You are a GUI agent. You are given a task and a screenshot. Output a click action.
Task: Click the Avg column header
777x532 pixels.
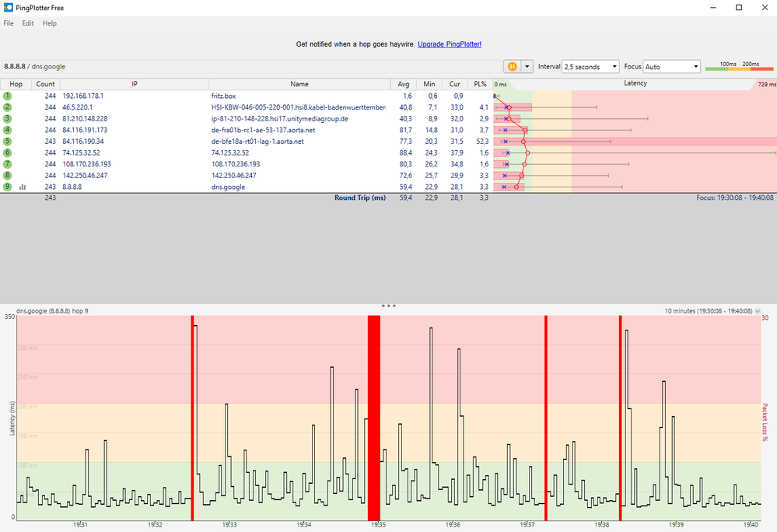[404, 84]
